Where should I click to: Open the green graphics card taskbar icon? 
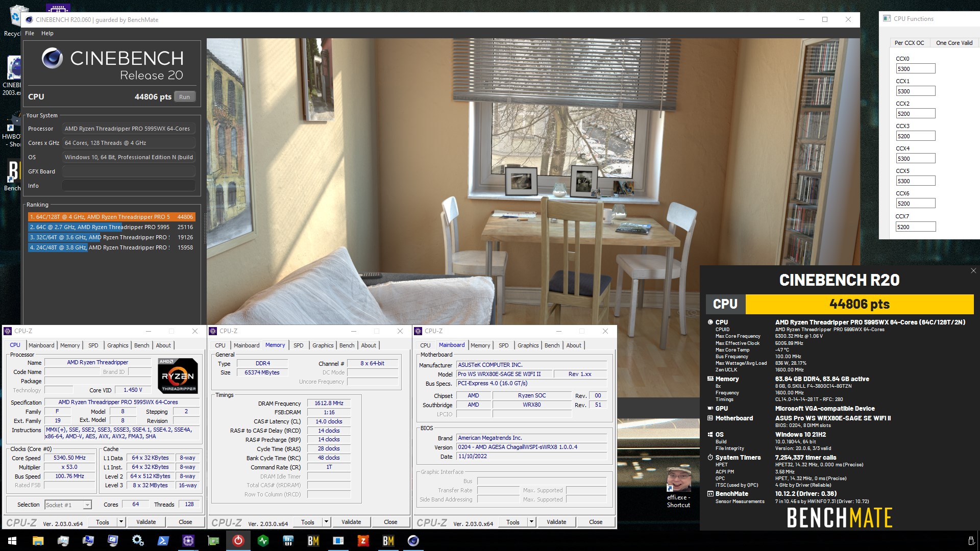coord(213,540)
